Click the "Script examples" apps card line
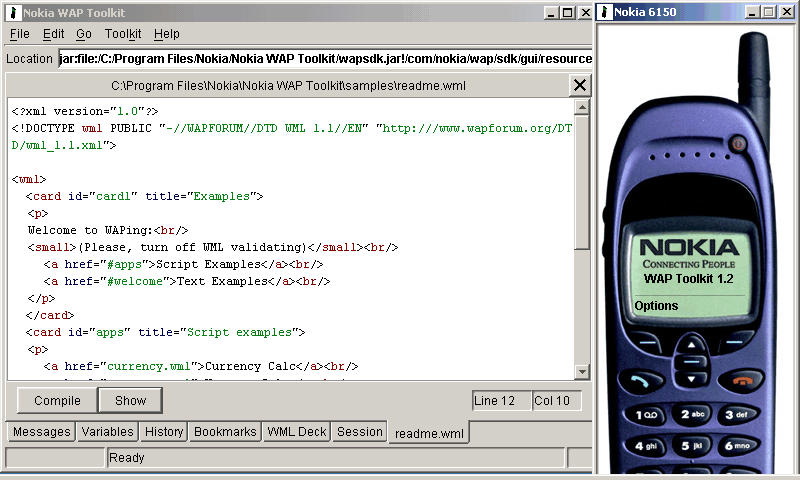Image resolution: width=800 pixels, height=480 pixels. (165, 333)
